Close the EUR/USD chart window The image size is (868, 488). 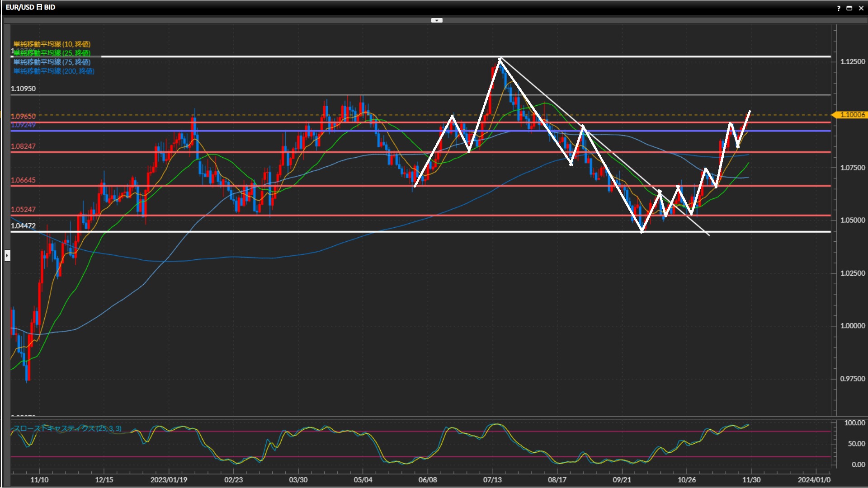(861, 8)
